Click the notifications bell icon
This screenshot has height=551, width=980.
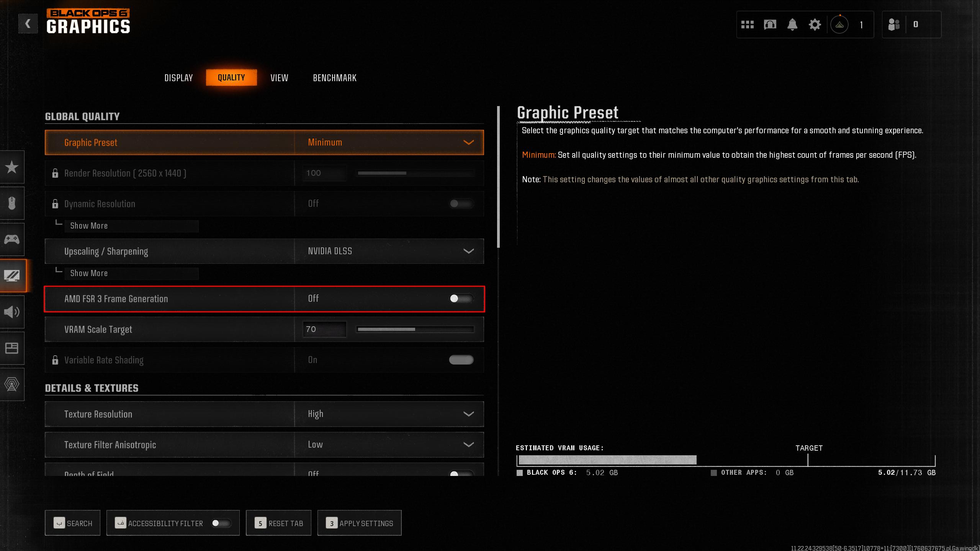tap(792, 24)
